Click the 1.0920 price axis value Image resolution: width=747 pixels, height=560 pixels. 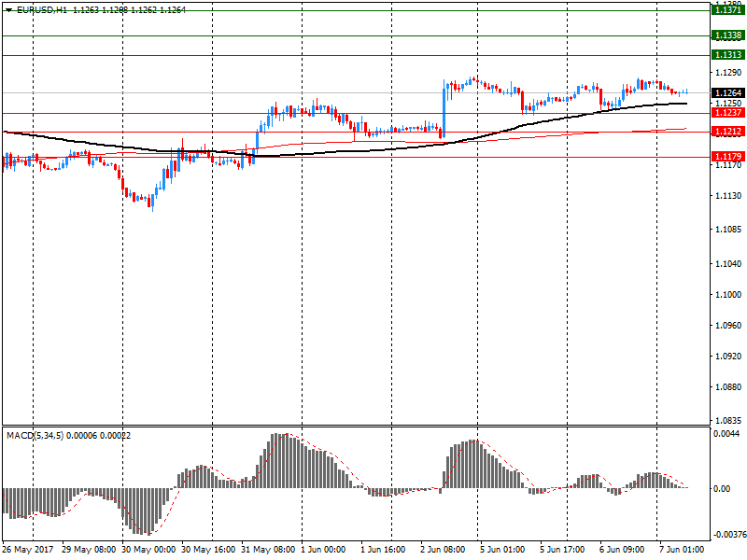[728, 357]
